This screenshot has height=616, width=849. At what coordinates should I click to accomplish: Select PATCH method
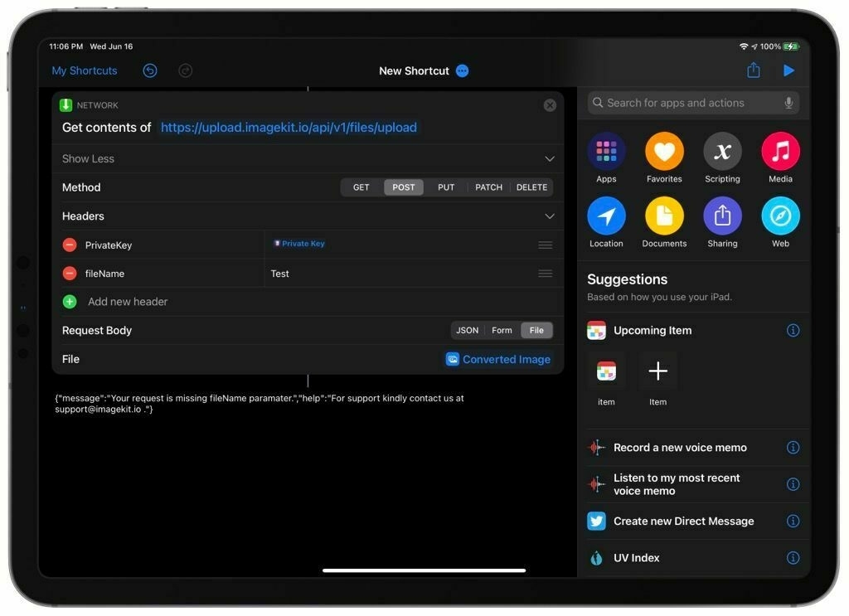coord(488,187)
